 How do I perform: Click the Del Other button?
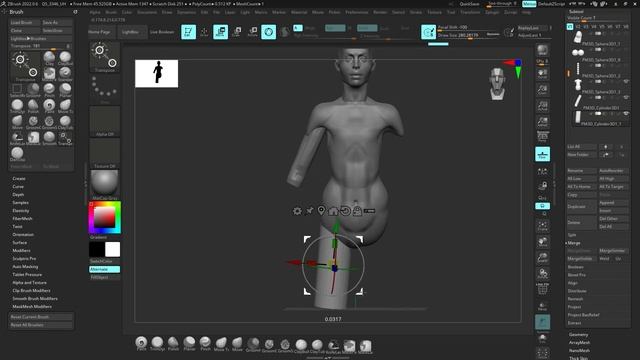pos(613,219)
